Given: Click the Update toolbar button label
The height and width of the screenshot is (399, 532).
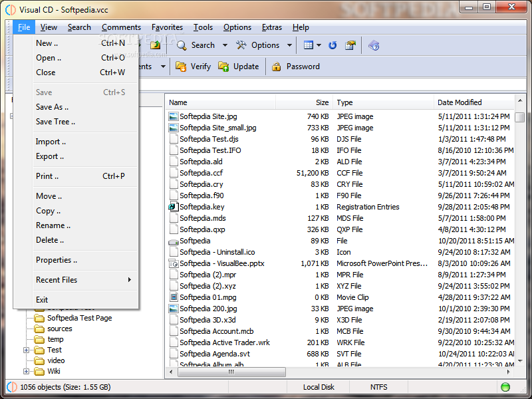Looking at the screenshot, I should click(246, 66).
